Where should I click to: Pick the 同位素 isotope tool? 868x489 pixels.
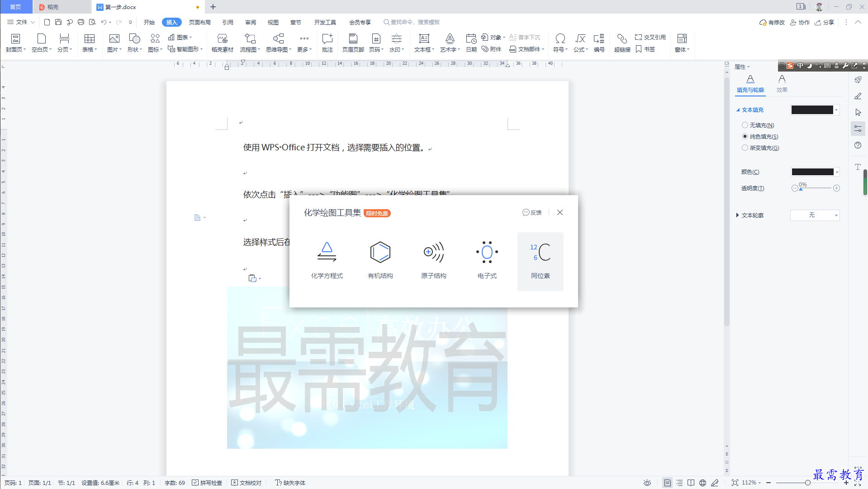pos(541,261)
